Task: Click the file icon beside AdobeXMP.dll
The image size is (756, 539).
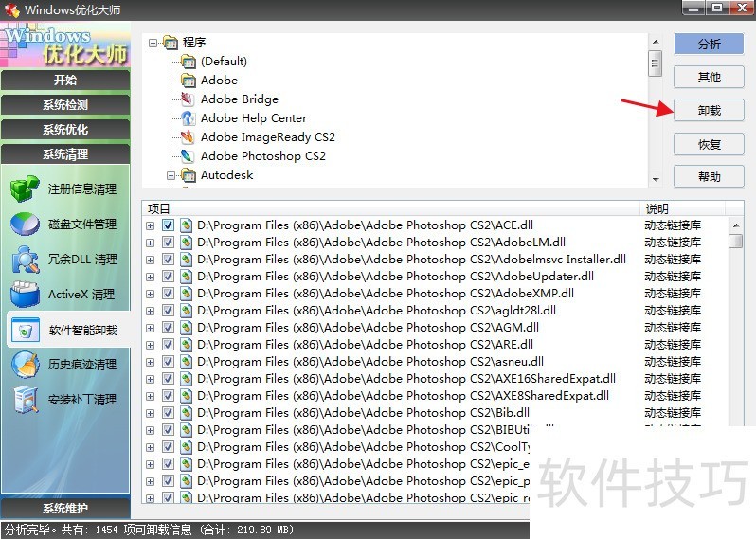Action: pos(186,293)
